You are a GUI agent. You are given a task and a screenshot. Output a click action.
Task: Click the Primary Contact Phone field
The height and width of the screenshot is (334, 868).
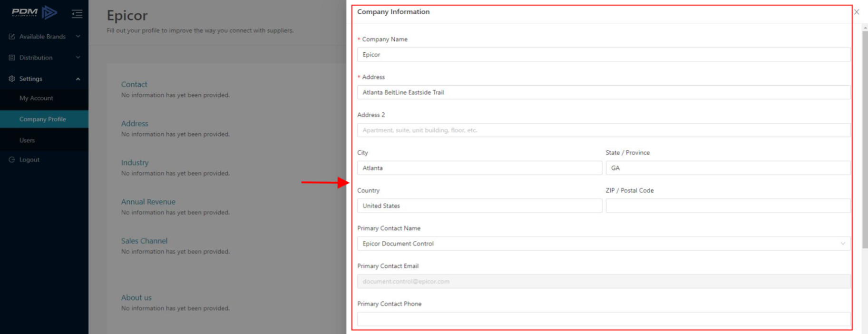click(604, 319)
